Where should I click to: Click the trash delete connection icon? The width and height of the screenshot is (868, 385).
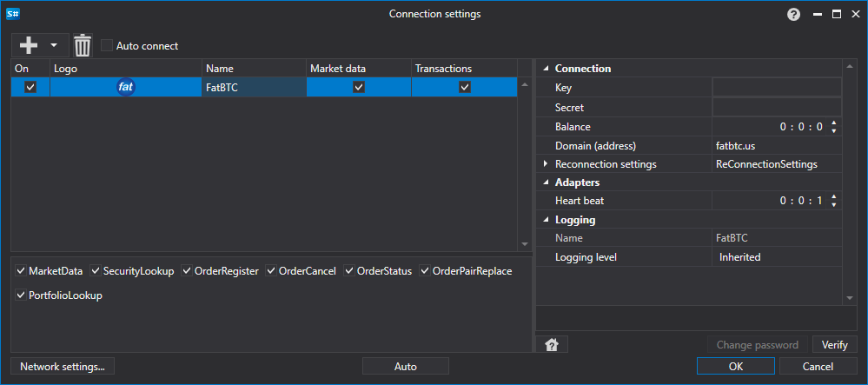coord(83,45)
